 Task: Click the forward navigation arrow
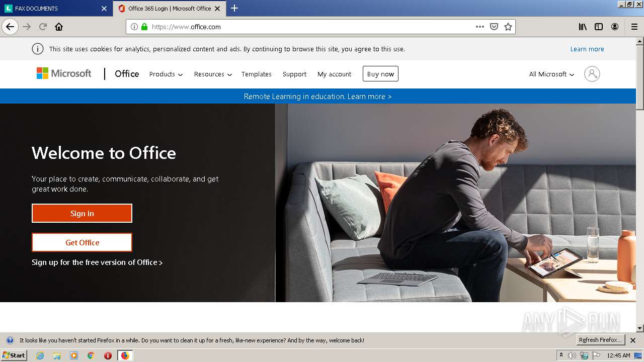point(27,27)
